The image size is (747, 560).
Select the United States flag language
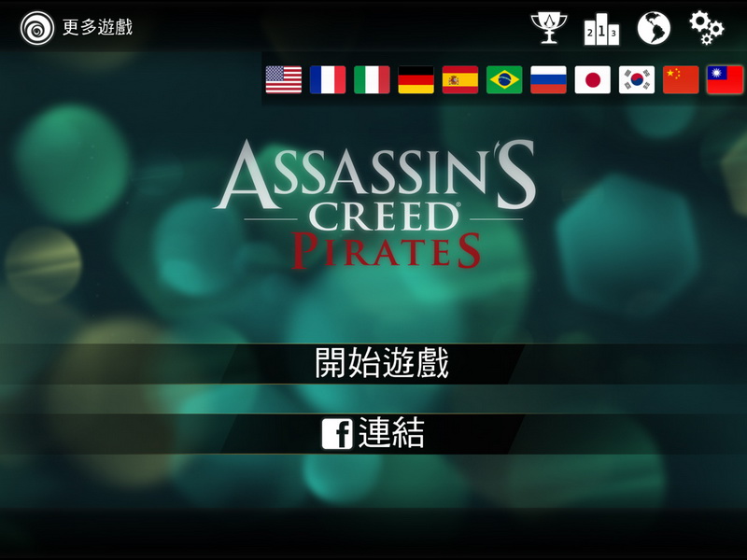point(284,79)
